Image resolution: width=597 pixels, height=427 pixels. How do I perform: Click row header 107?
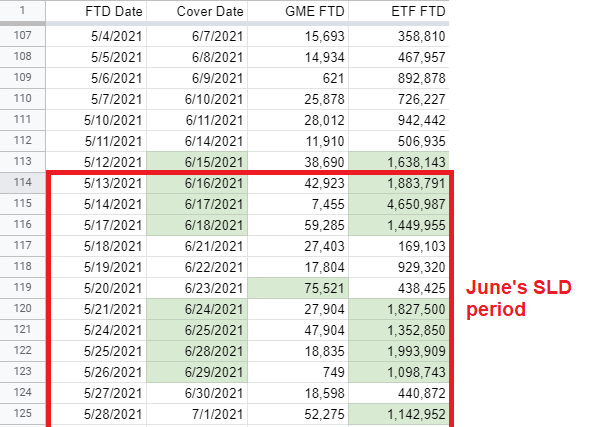click(x=22, y=36)
